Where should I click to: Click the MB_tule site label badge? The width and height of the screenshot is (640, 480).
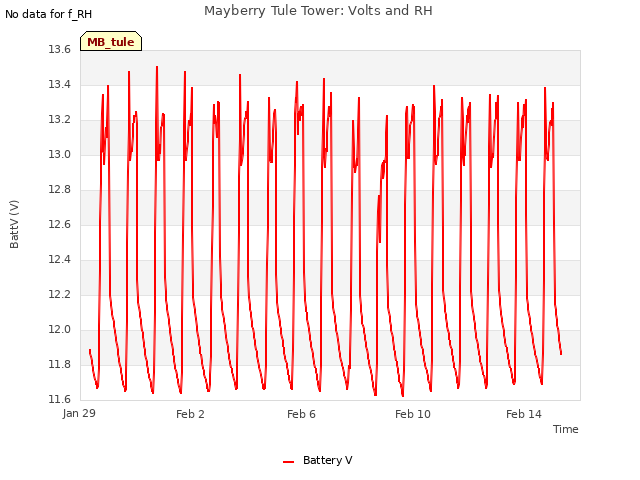111,41
